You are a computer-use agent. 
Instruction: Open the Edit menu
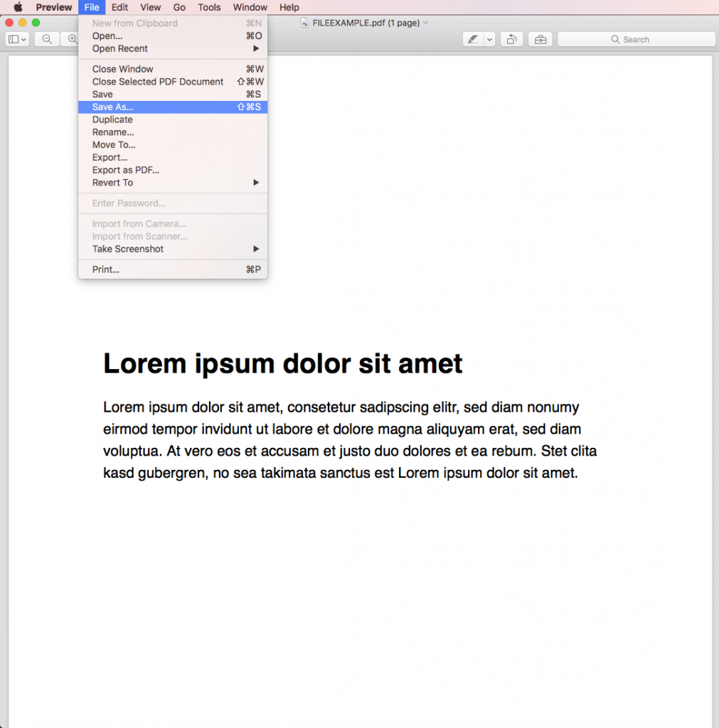tap(119, 7)
